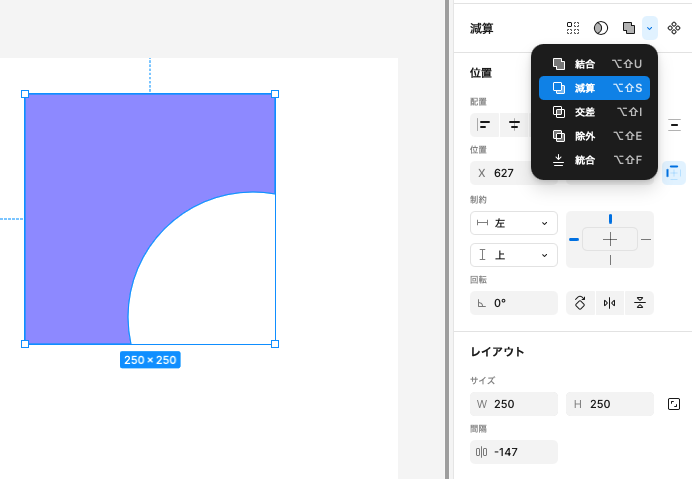Flip selection horizontally

(x=609, y=303)
